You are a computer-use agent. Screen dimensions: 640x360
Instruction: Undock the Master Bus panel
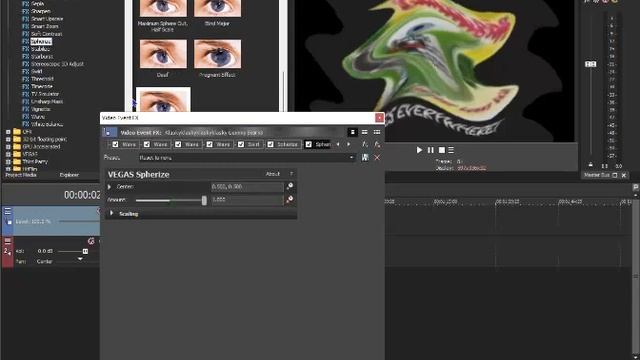[x=615, y=175]
